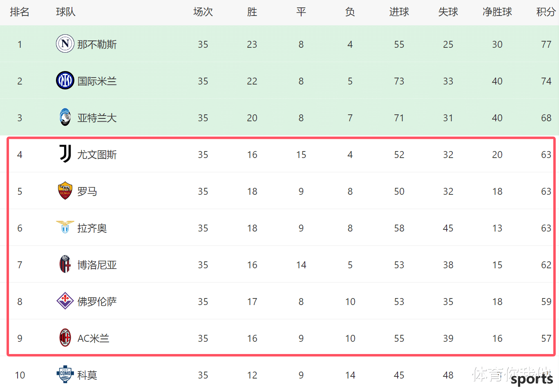Open the Lazio eagle badge
Viewport: 559px width, 392px height.
[65, 227]
